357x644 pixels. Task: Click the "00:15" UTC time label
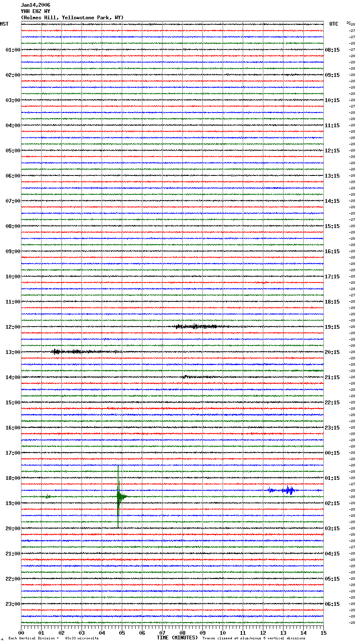click(332, 453)
